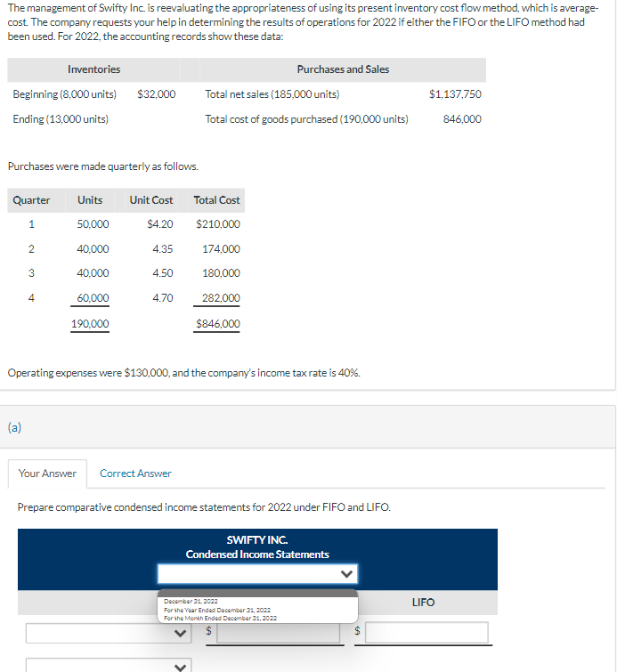
Task: Click the '174,000' total cost cell
Action: (221, 249)
